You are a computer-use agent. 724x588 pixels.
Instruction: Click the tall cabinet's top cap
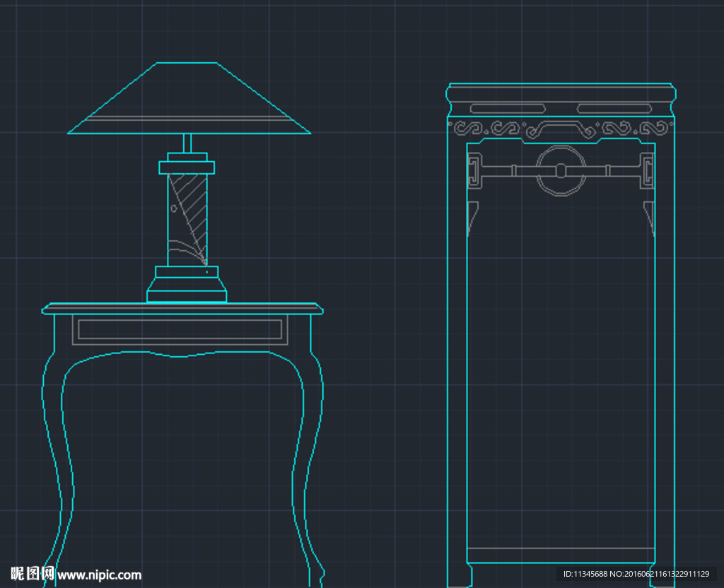561,92
